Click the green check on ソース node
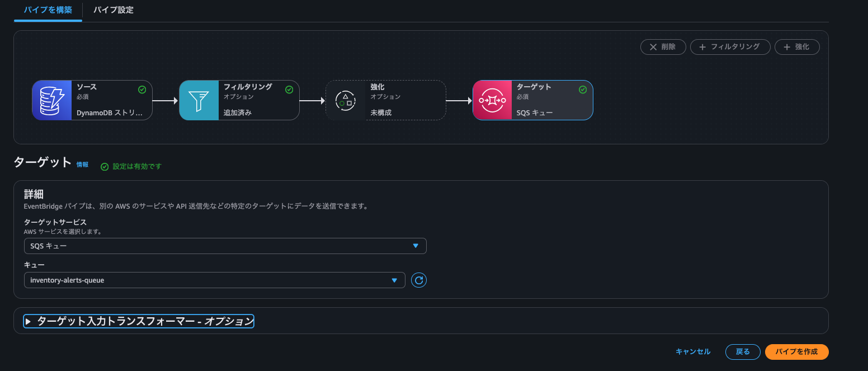 [x=142, y=90]
